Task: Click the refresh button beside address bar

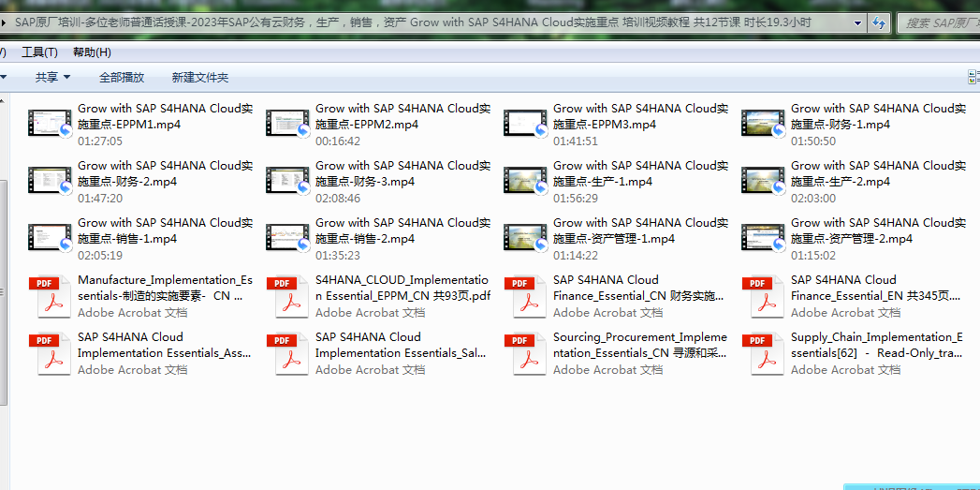Action: 879,22
